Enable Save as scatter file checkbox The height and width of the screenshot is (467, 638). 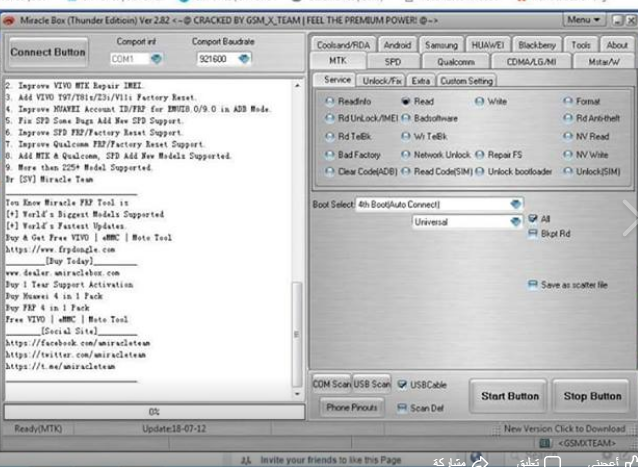[x=533, y=284]
